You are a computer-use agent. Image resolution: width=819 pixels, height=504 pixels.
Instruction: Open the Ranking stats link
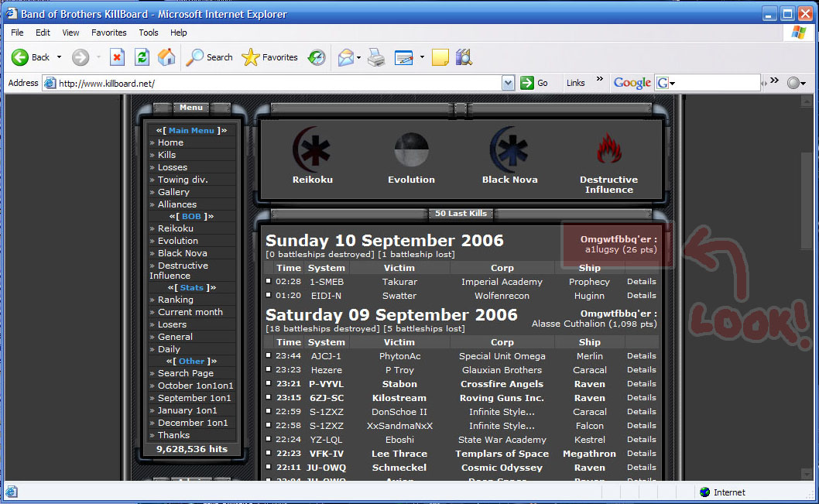(176, 300)
